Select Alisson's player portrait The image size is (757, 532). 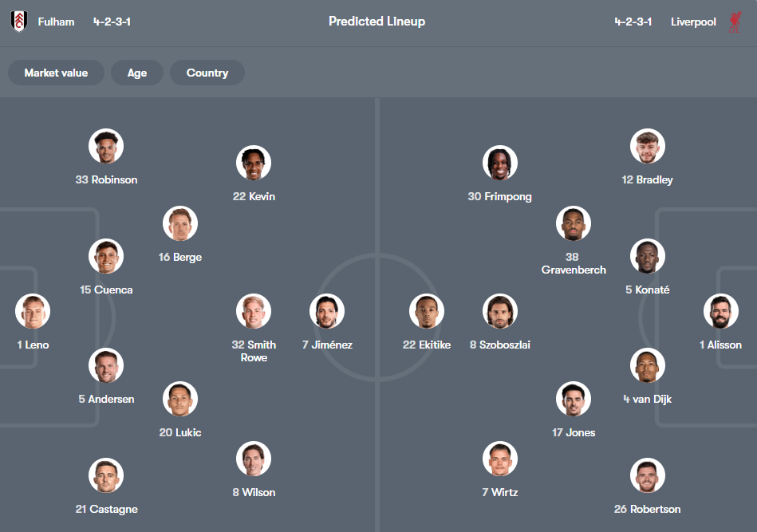(x=720, y=311)
